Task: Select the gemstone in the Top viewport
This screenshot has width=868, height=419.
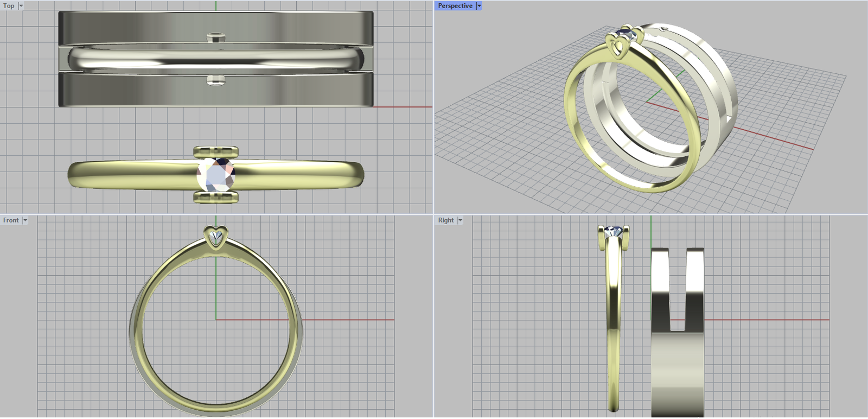Action: 216,175
